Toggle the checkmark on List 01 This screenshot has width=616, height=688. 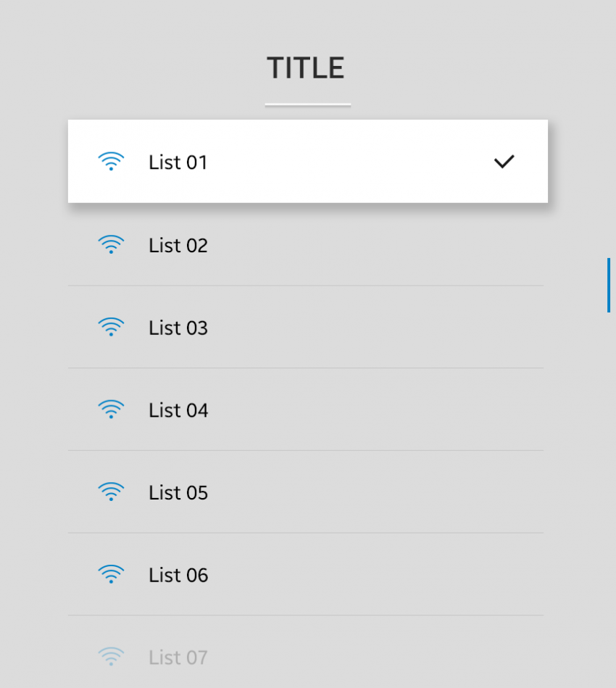(x=504, y=162)
